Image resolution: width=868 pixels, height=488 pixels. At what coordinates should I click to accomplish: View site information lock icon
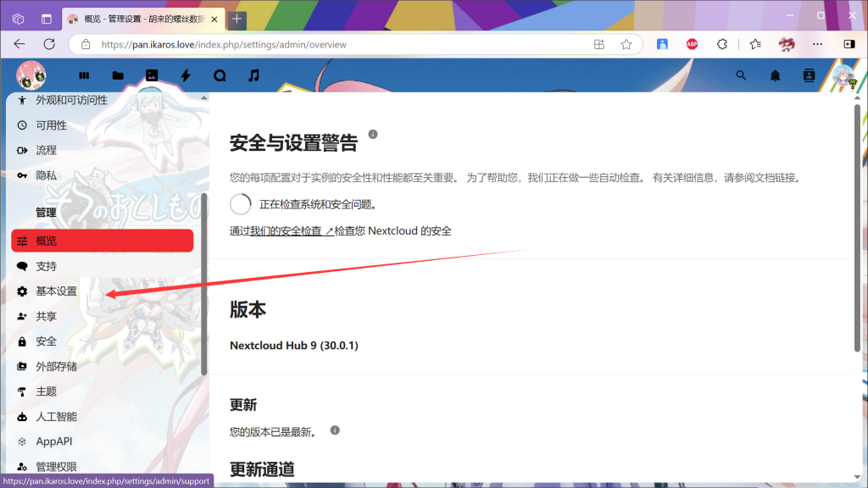(86, 45)
